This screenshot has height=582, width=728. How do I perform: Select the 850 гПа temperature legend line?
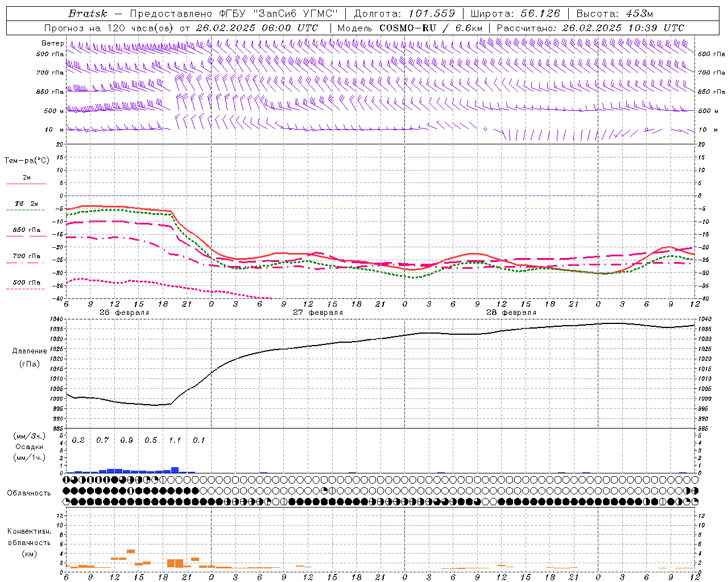(x=26, y=235)
